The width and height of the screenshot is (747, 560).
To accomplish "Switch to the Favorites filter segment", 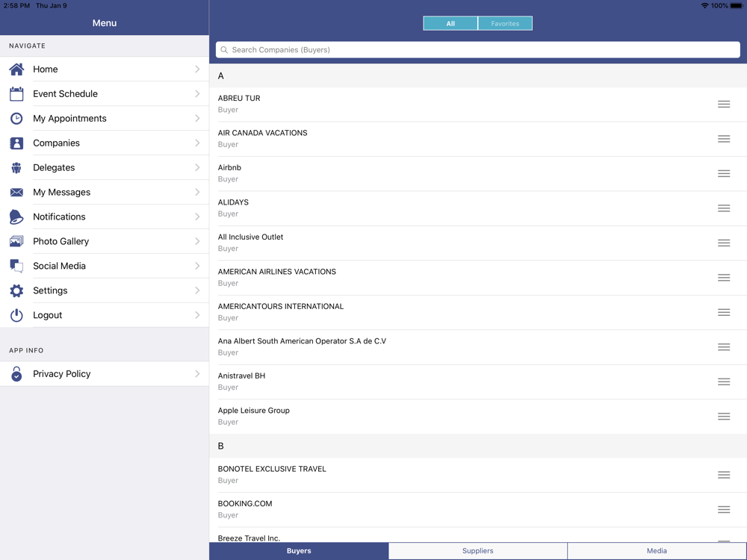I will tap(505, 23).
